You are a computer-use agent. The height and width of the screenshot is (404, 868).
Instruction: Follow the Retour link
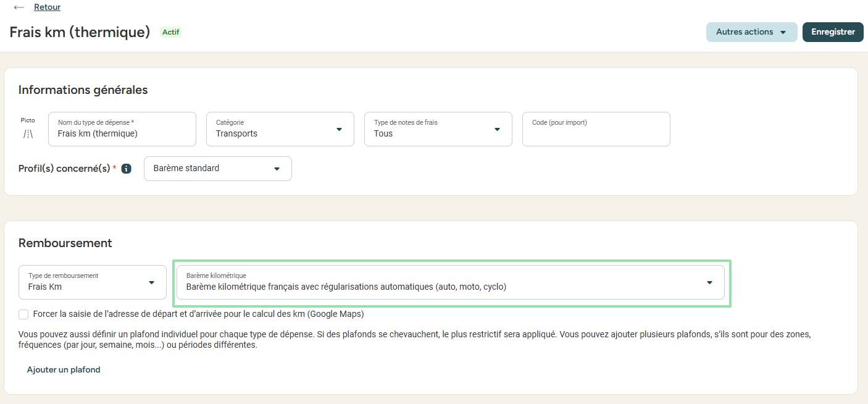tap(47, 7)
